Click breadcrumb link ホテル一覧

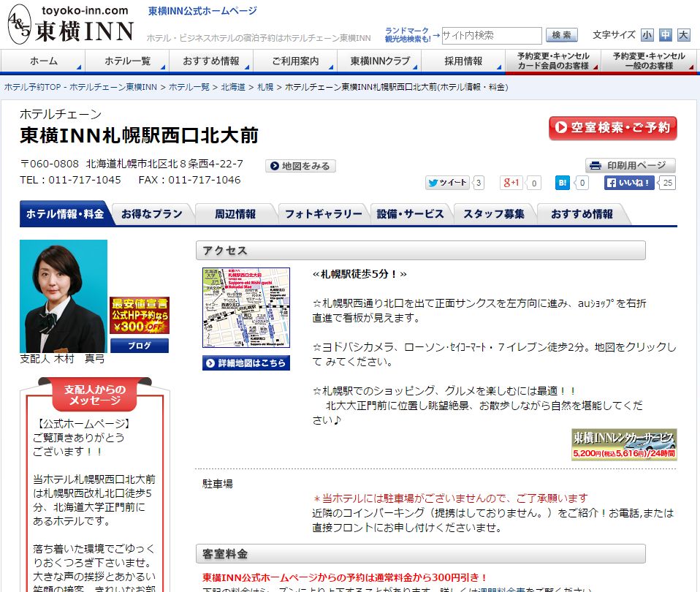(x=189, y=87)
